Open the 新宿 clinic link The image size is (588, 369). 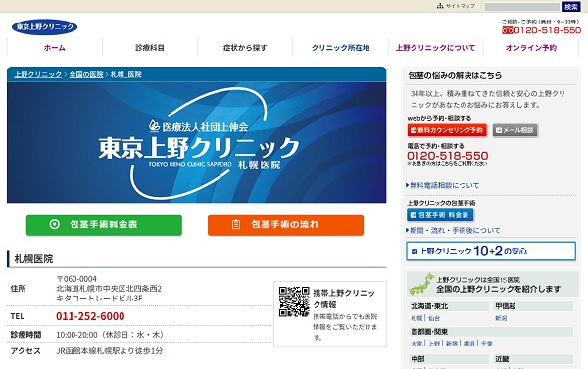(x=452, y=344)
